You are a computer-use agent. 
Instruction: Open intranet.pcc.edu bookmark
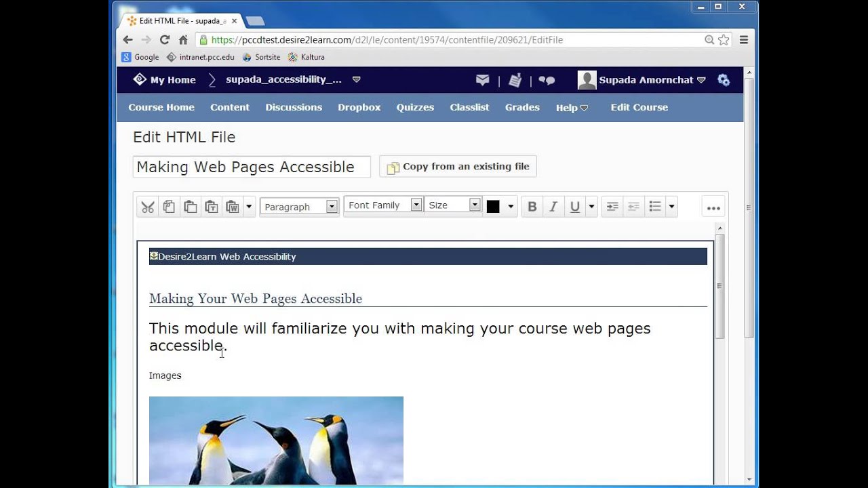coord(201,57)
